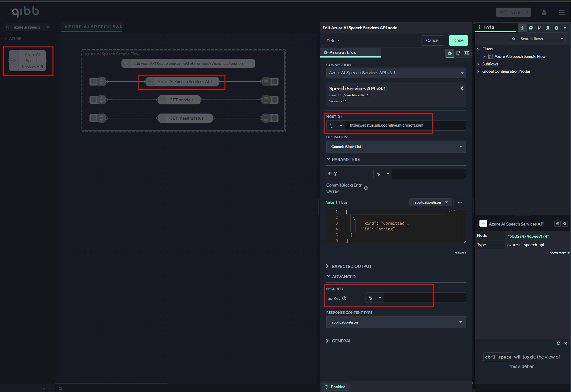Switch to node Description document icon

click(458, 53)
